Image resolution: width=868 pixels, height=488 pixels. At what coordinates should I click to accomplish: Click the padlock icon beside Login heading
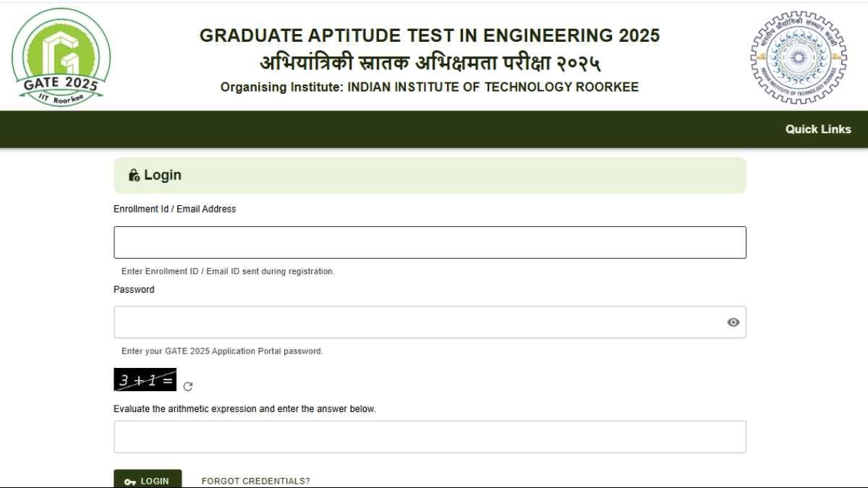coord(133,174)
